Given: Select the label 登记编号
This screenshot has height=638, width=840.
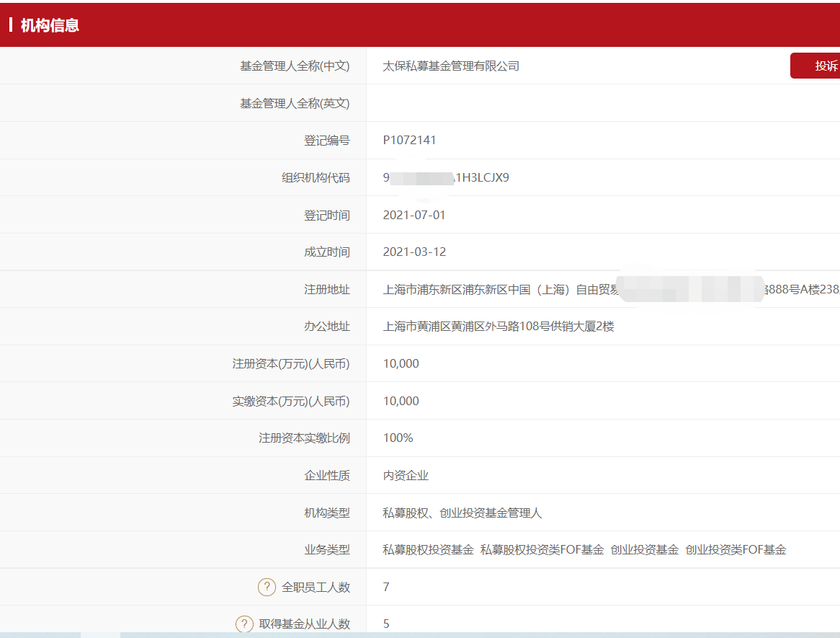Looking at the screenshot, I should click(327, 141).
